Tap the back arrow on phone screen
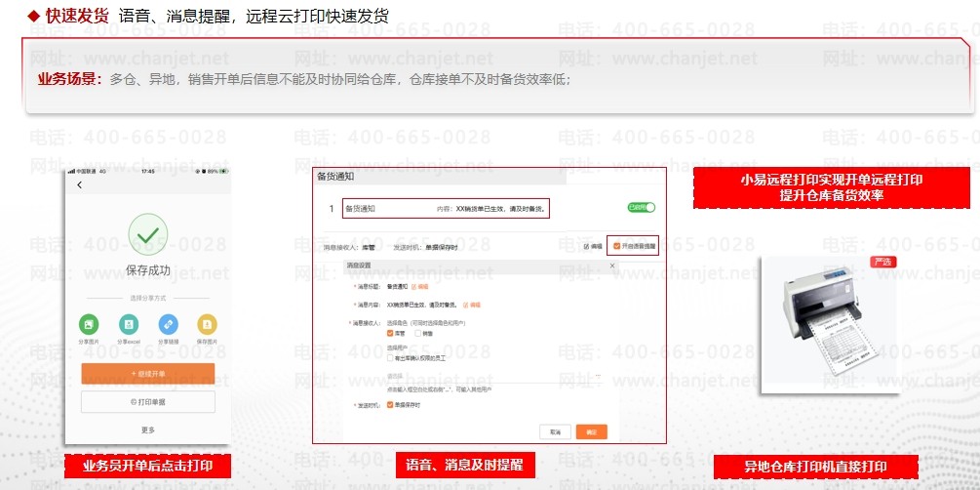 (x=80, y=185)
